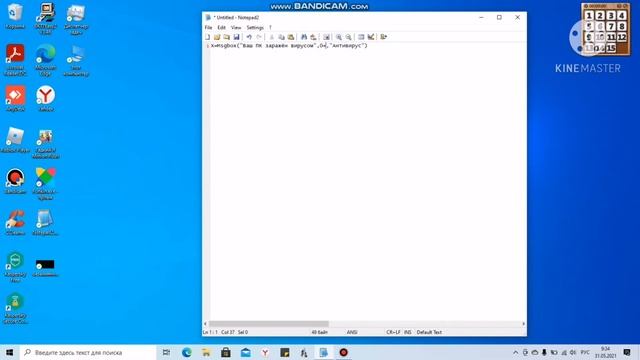Open the notification center icon

627,352
